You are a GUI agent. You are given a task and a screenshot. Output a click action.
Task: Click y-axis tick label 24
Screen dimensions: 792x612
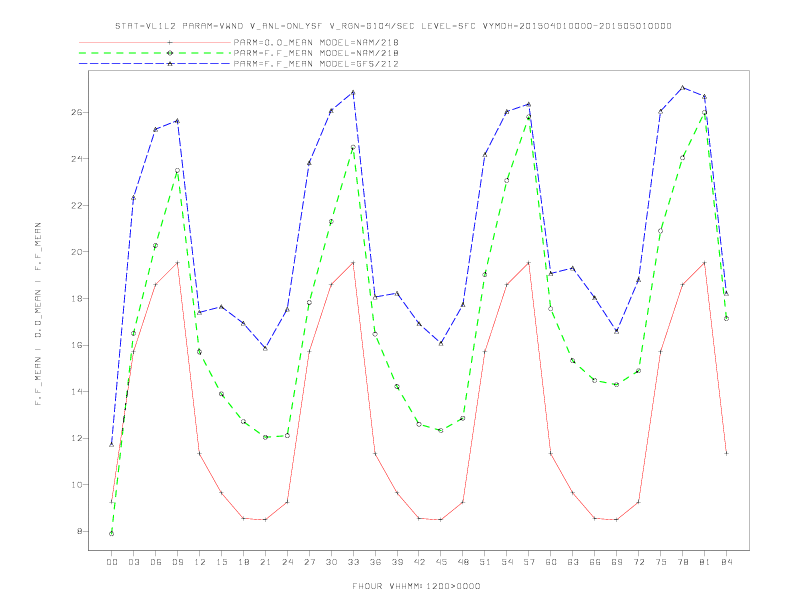click(77, 159)
